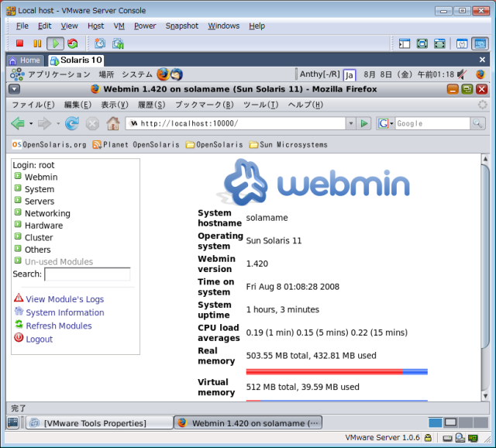Click Refresh Modules link

59,326
